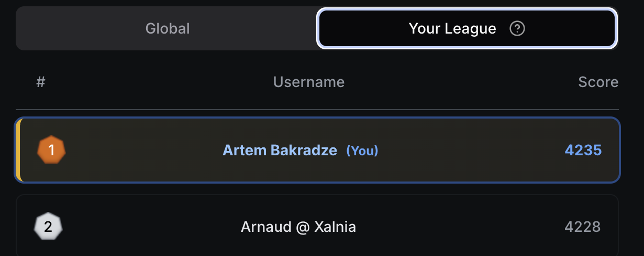Click the "Global" text label
This screenshot has width=644, height=256.
tap(167, 28)
